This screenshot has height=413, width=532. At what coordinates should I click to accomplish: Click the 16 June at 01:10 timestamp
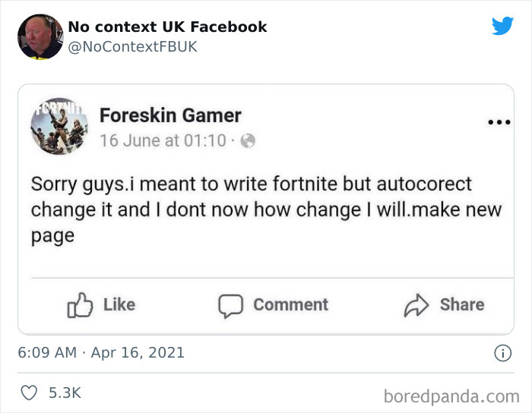163,140
